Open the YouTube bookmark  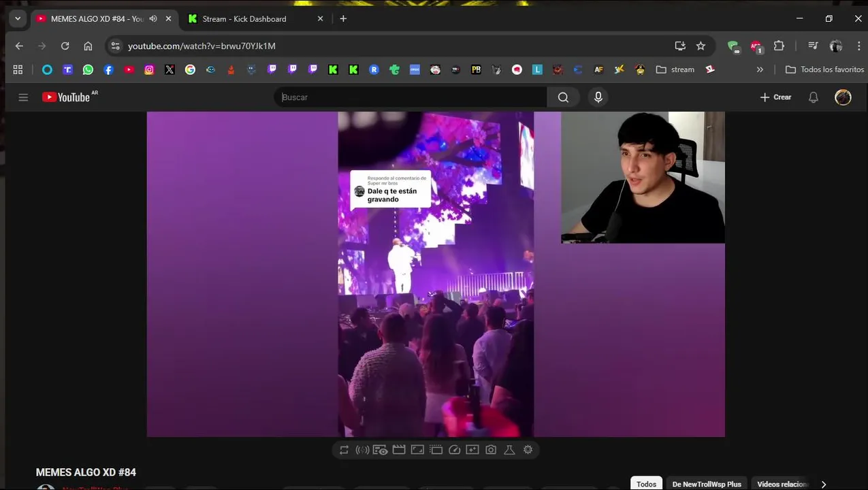(x=129, y=69)
